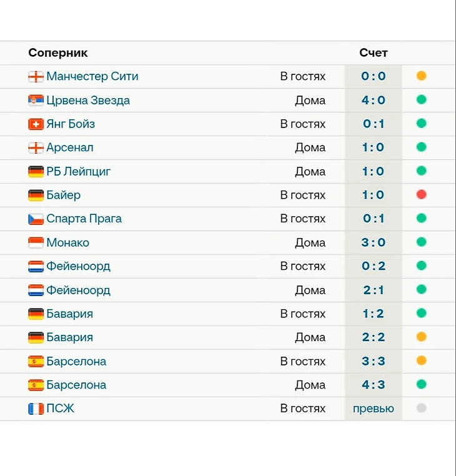The height and width of the screenshot is (476, 456).
Task: Click the Соперник column header
Action: pos(58,53)
